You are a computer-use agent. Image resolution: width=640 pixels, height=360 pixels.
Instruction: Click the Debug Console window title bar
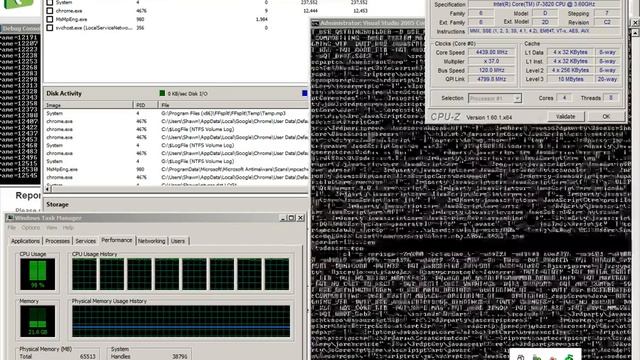coord(20,29)
